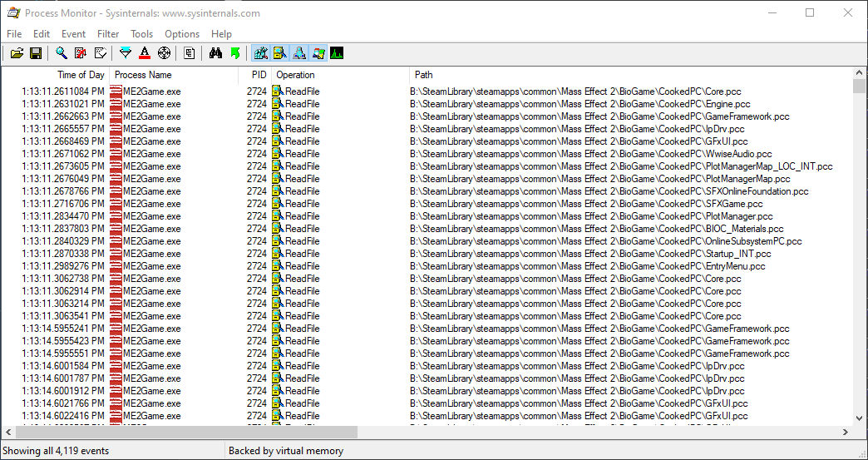Click the horizontal scrollbar left arrow
Screen dimensions: 868x460
[x=8, y=432]
